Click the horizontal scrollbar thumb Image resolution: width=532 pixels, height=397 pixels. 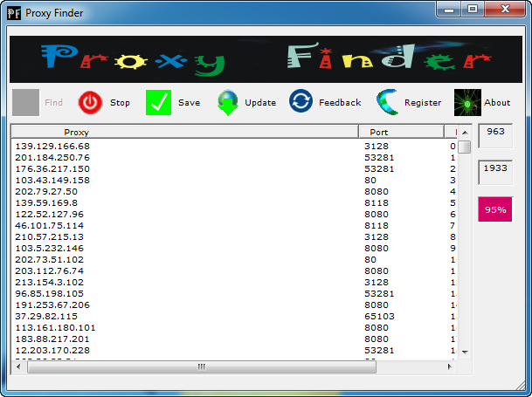point(201,367)
